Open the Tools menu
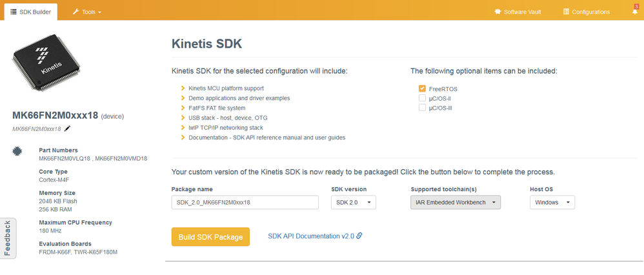 (x=87, y=12)
